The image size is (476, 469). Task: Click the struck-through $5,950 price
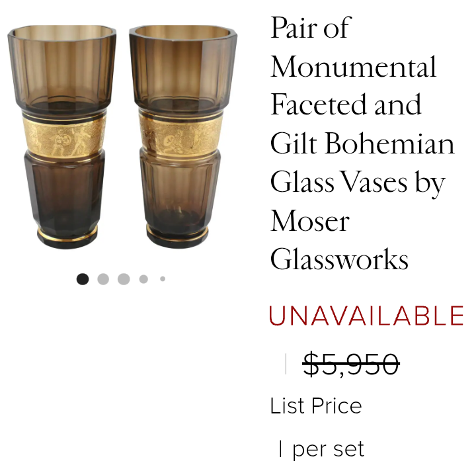(351, 364)
